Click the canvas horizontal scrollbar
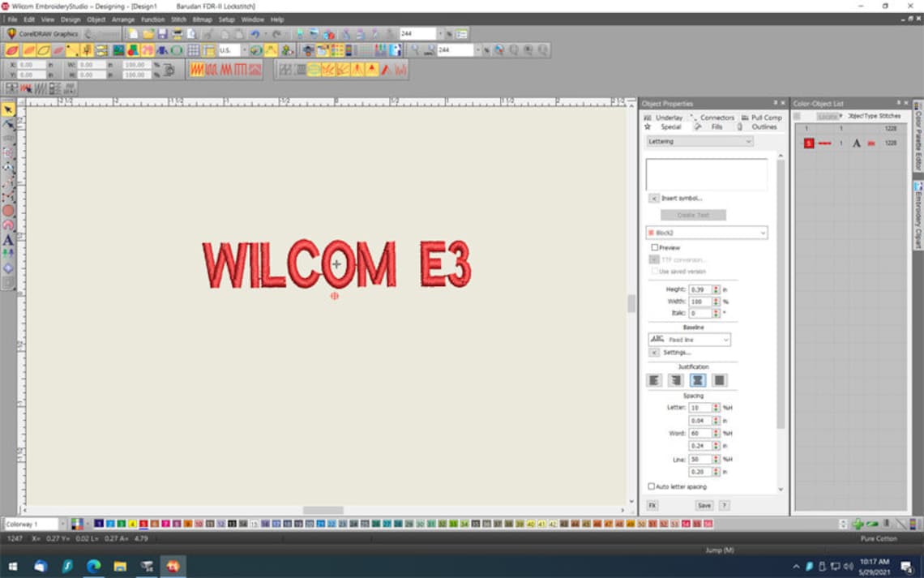The image size is (924, 578). [323, 510]
